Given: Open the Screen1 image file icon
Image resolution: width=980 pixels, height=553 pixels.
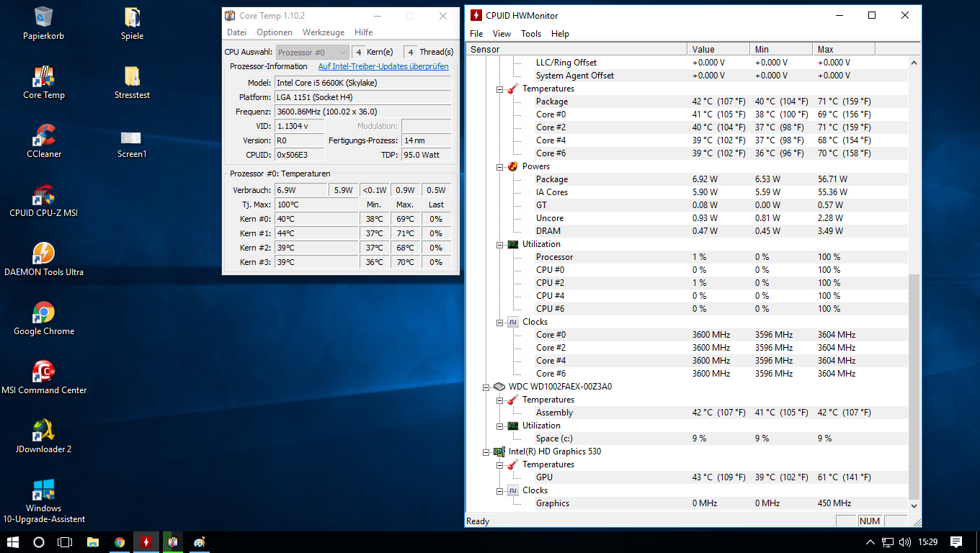Looking at the screenshot, I should (x=132, y=141).
